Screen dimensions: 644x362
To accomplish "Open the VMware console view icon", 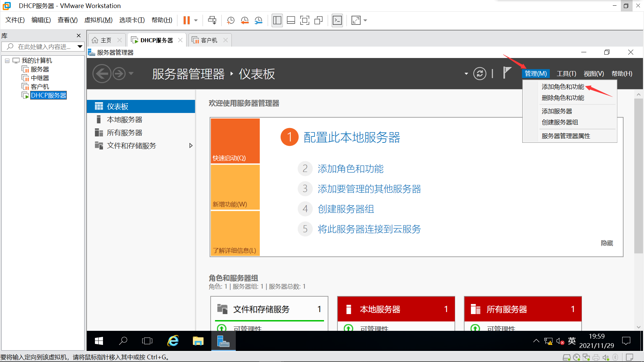I will [x=337, y=20].
